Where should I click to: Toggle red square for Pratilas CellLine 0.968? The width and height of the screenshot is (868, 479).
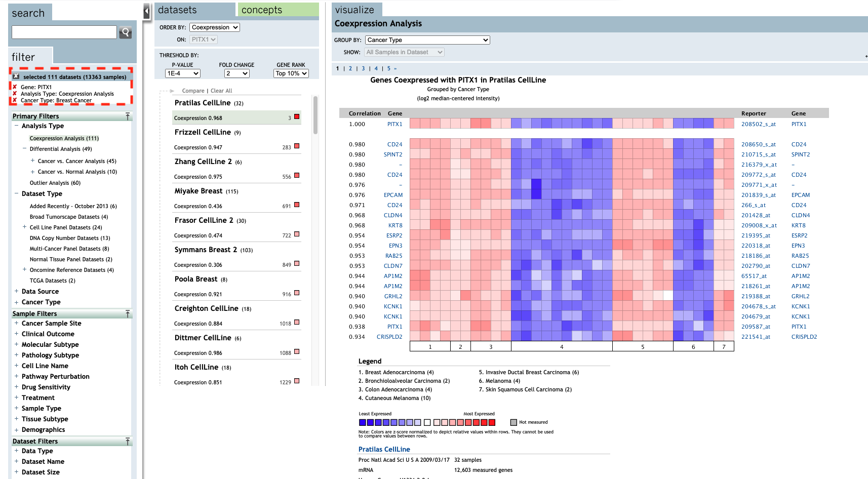coord(297,117)
